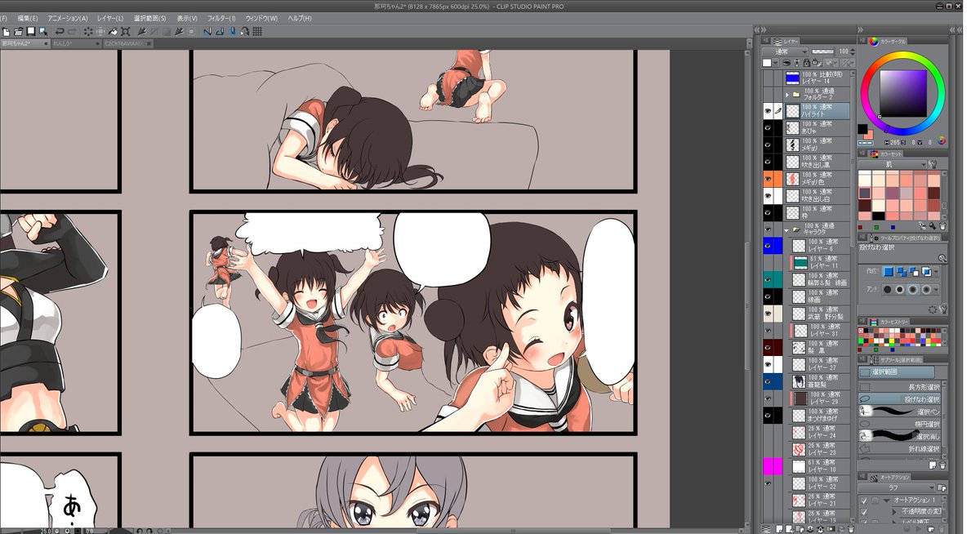Click the grid dots icon in toolbar
This screenshot has height=534, width=980.
click(x=256, y=31)
